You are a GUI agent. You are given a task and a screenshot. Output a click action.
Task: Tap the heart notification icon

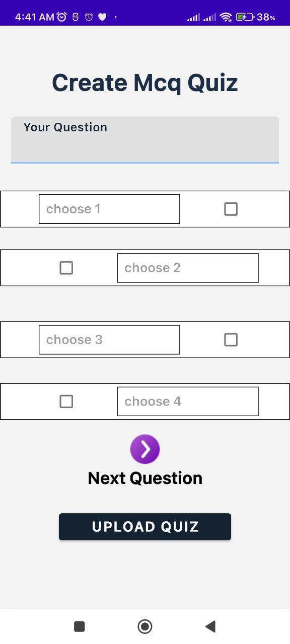pos(102,17)
